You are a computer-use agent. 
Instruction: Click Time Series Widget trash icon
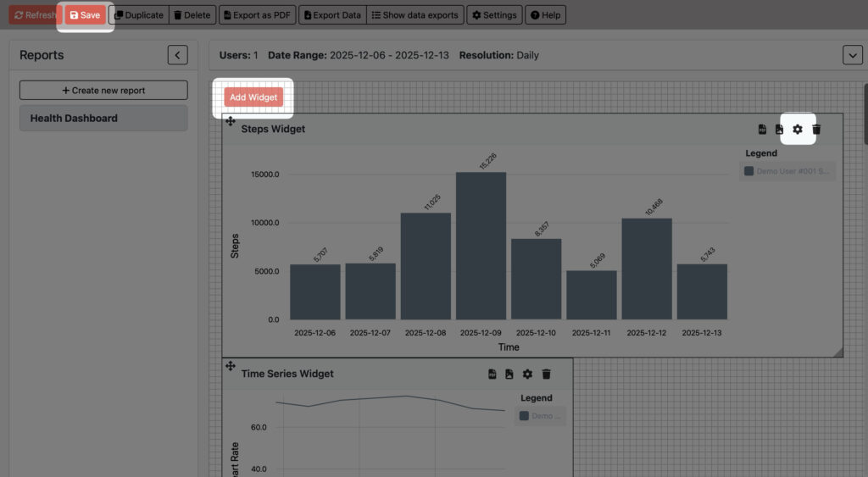[547, 374]
